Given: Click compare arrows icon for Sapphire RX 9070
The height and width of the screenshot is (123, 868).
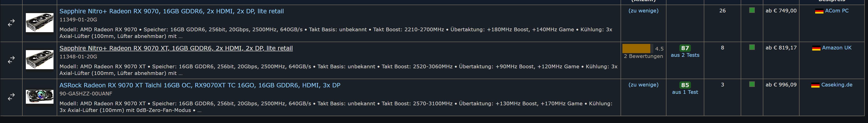Looking at the screenshot, I should 11,23.
